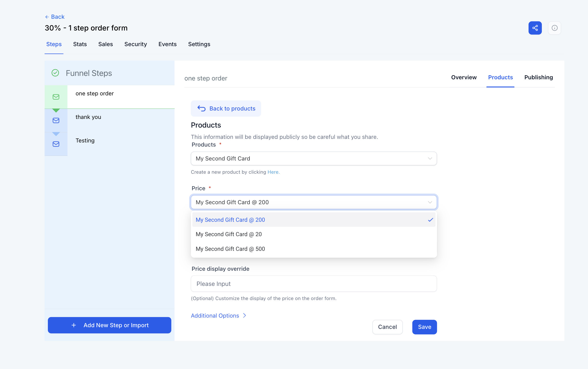Open the Products dropdown selector

(313, 159)
